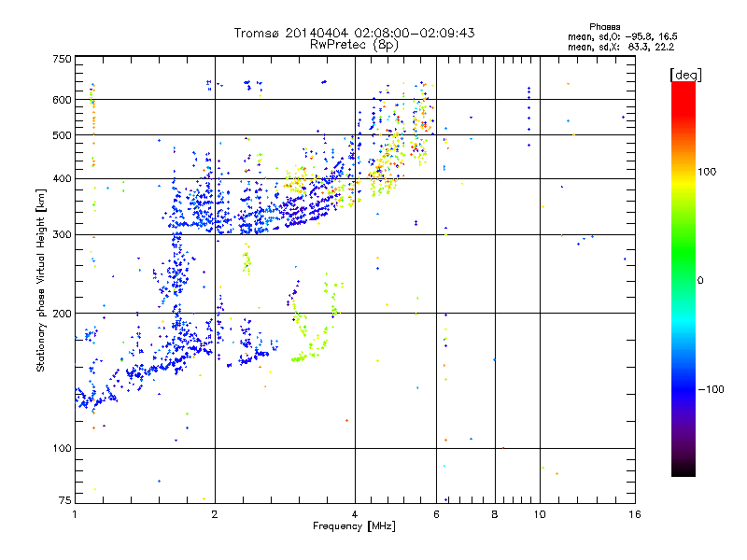Viewport: 747px width, 560px height.
Task: Click the 'Stationary phase Virtual Height [km]' y-axis label
Action: (41, 280)
